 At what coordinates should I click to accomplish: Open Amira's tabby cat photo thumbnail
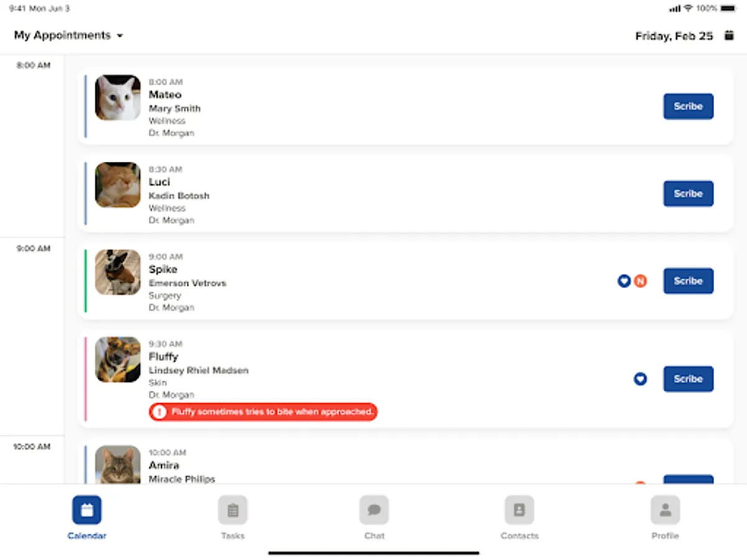tap(118, 464)
